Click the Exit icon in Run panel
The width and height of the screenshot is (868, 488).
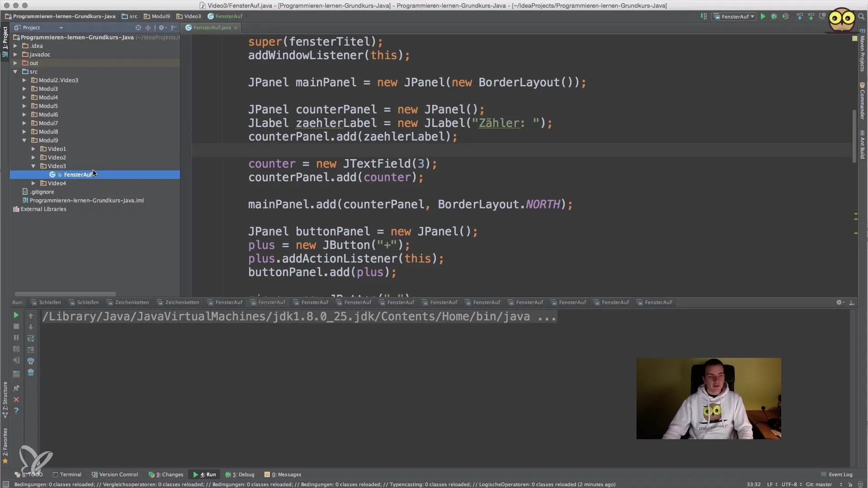(16, 361)
